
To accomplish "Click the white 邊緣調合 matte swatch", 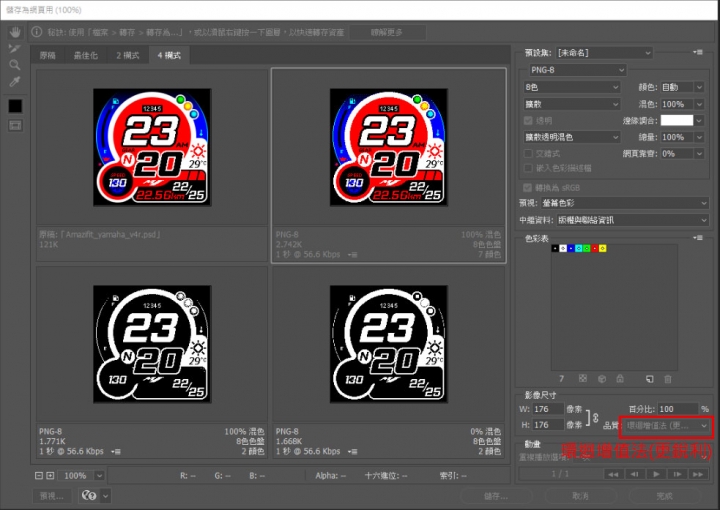I will pyautogui.click(x=676, y=120).
